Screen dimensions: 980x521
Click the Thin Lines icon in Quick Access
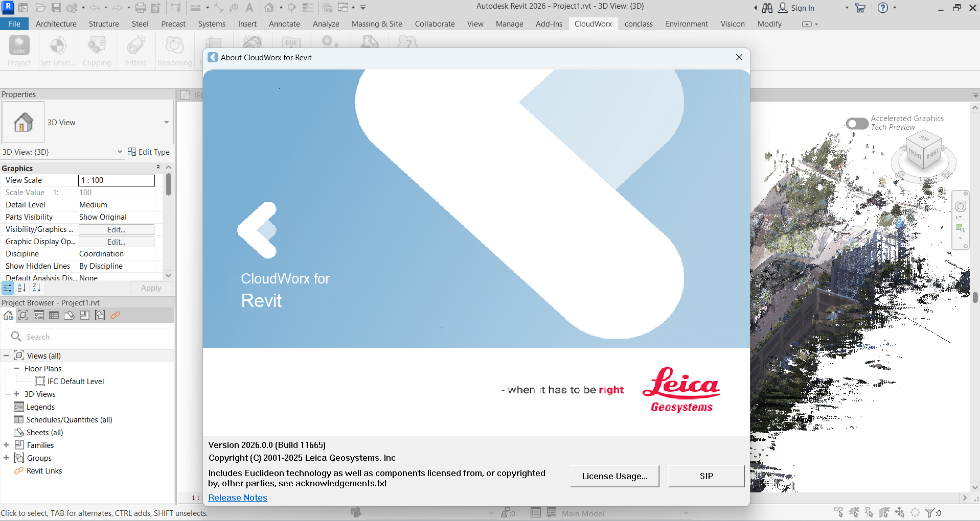pos(307,8)
